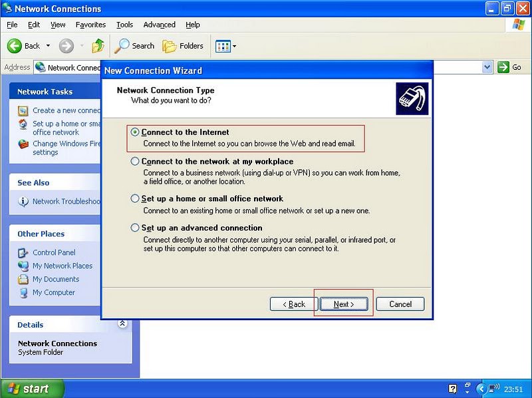
Task: Click the help question mark tray icon
Action: point(452,389)
